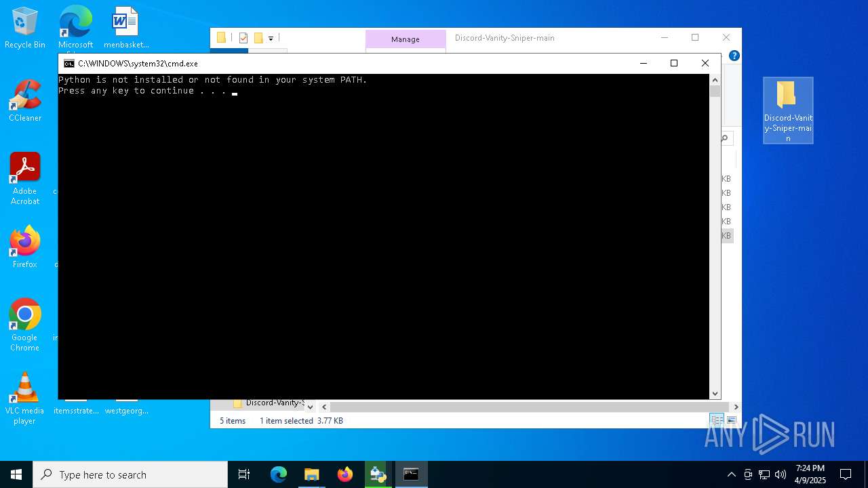Open the menbasket Word document icon
The width and height of the screenshot is (868, 488).
(x=126, y=28)
